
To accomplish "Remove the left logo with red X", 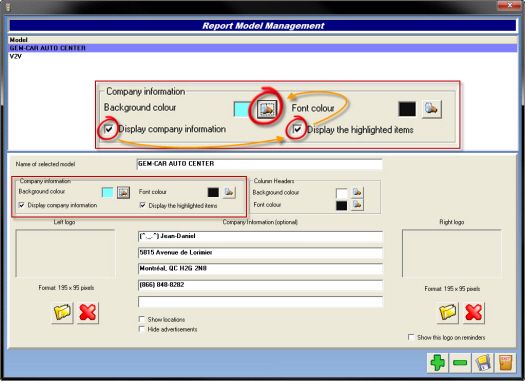I will [x=88, y=313].
